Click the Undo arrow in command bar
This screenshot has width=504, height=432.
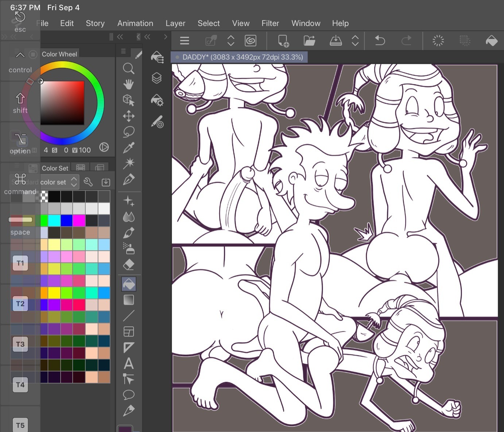click(380, 40)
